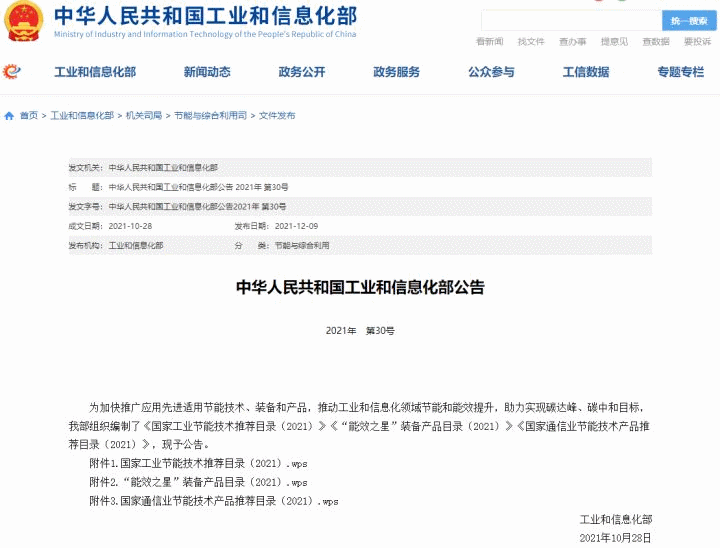Click the Ministry site title banner text

pos(205,16)
